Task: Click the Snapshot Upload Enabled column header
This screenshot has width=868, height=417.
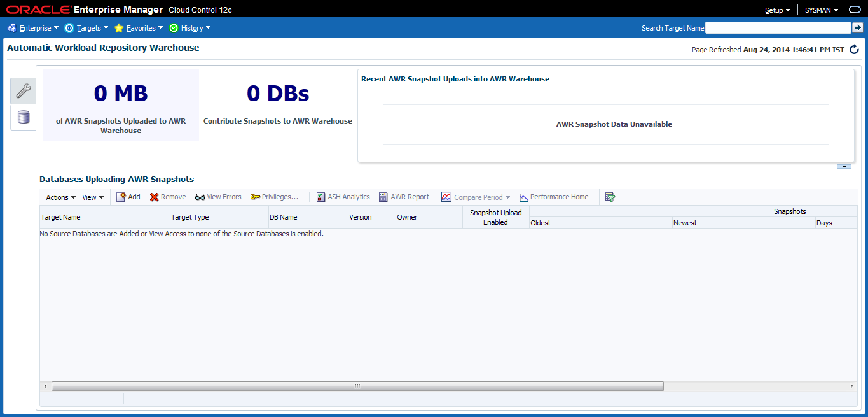Action: pos(496,217)
